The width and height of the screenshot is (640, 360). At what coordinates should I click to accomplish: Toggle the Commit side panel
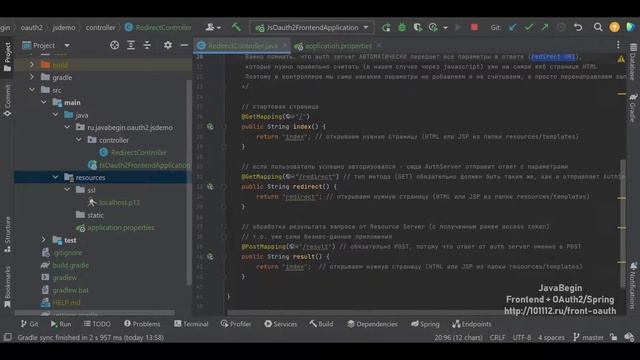[x=7, y=100]
